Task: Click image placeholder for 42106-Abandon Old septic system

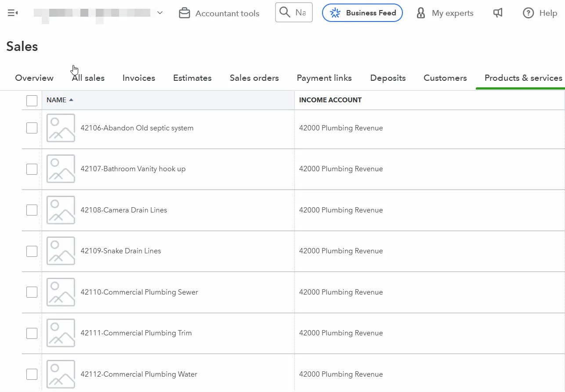Action: 61,128
